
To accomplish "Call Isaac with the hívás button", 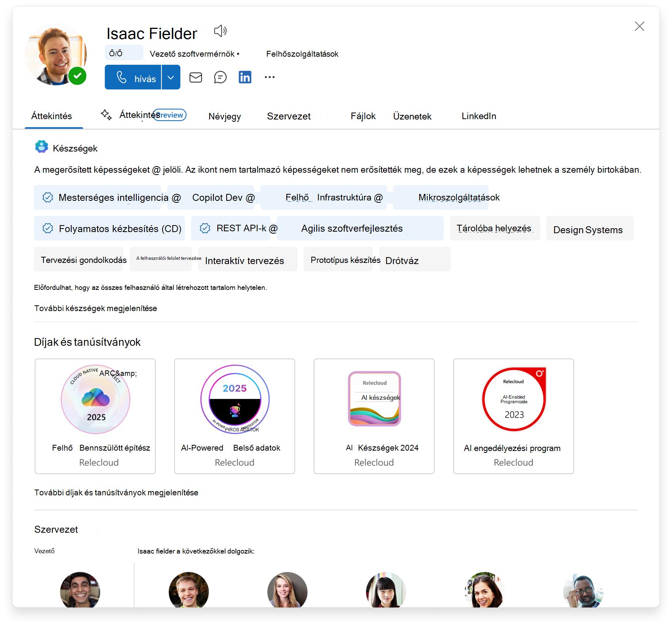I will click(x=133, y=77).
